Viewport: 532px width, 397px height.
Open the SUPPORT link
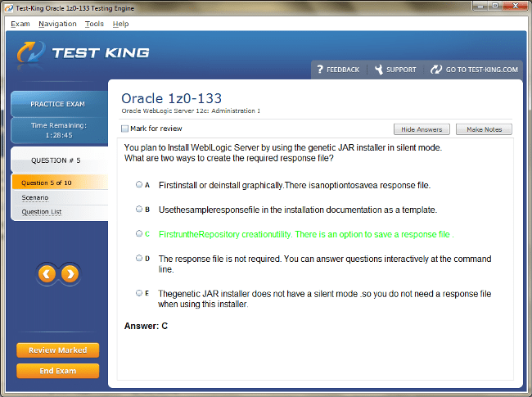[401, 70]
